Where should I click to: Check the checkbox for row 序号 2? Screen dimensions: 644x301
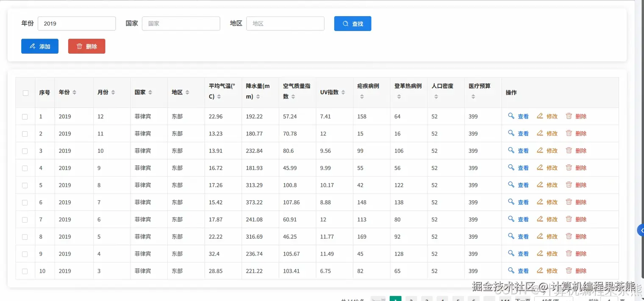click(x=25, y=134)
